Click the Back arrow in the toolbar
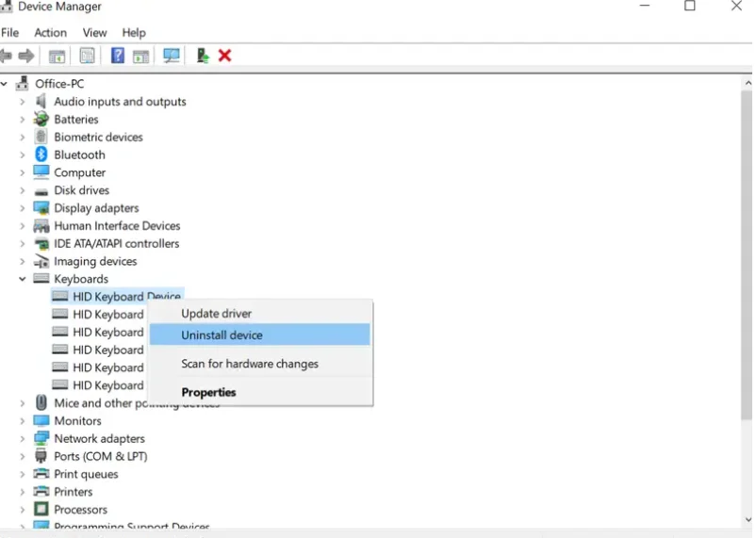Image resolution: width=756 pixels, height=538 pixels. coord(7,56)
